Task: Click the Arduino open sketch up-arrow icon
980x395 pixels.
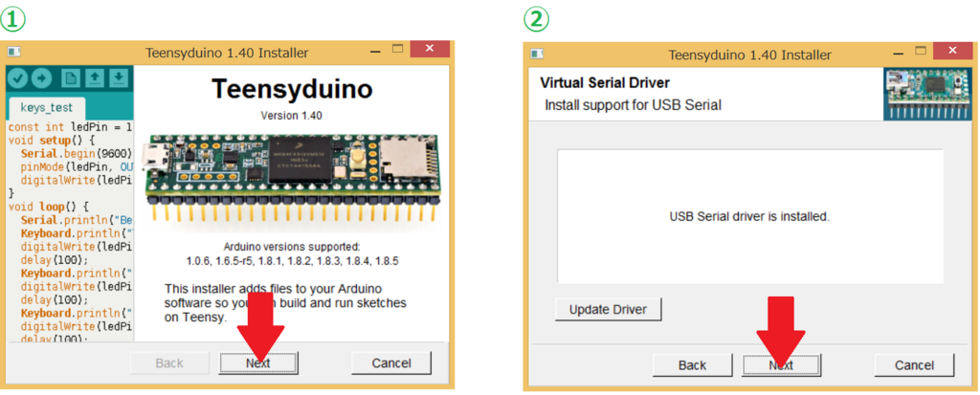Action: pos(95,78)
